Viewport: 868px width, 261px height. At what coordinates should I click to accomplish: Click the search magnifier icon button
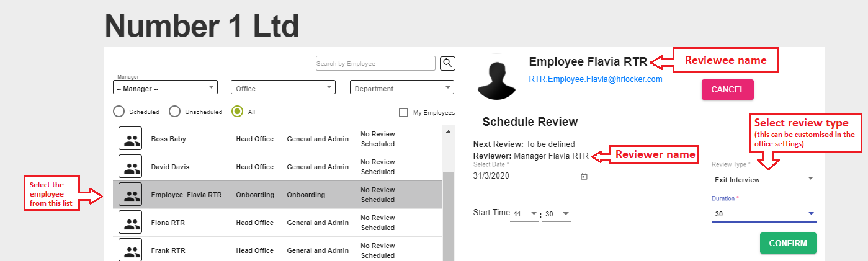[448, 63]
